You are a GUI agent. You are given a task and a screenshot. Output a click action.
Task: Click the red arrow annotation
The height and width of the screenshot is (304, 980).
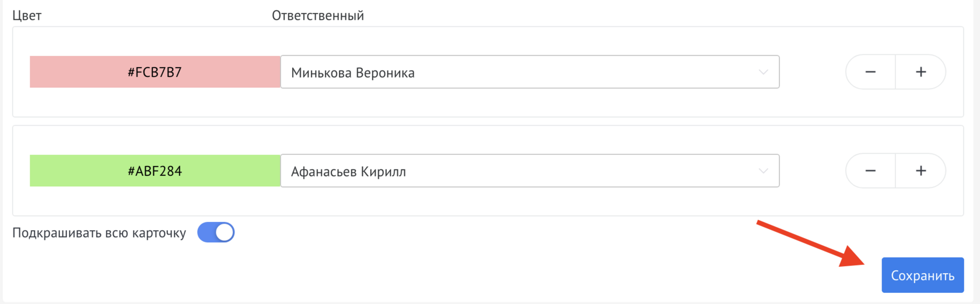point(810,243)
